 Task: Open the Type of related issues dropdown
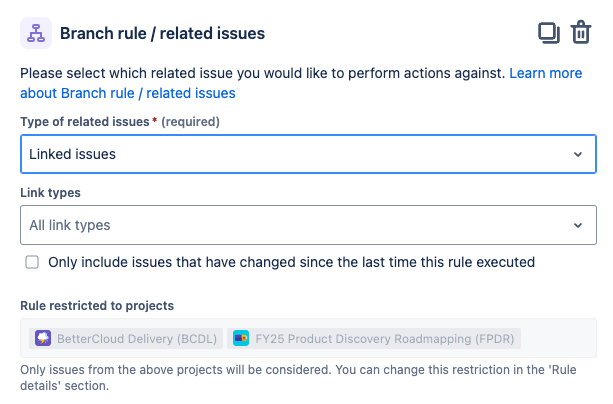tap(308, 154)
